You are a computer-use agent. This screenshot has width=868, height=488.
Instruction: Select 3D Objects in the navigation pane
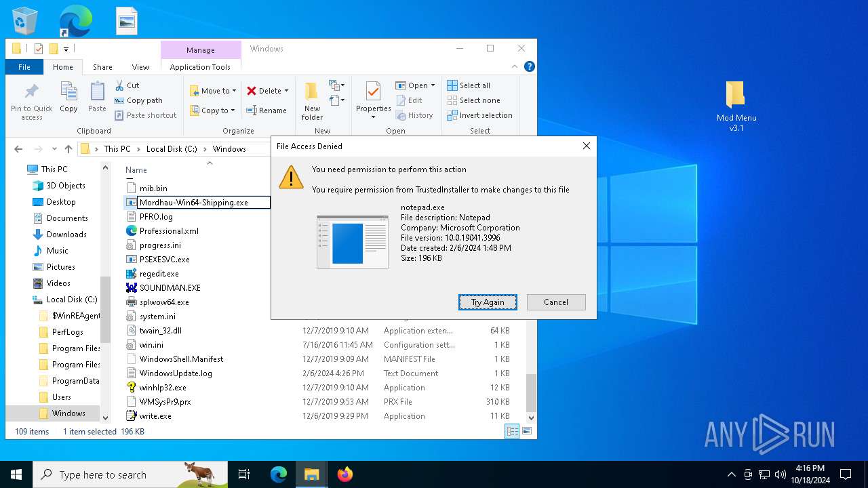66,186
